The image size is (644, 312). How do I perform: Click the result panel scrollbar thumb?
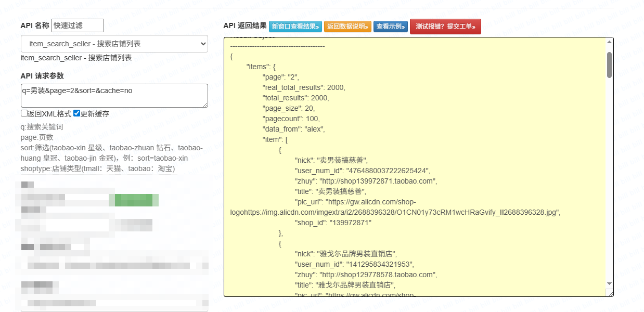tap(609, 65)
